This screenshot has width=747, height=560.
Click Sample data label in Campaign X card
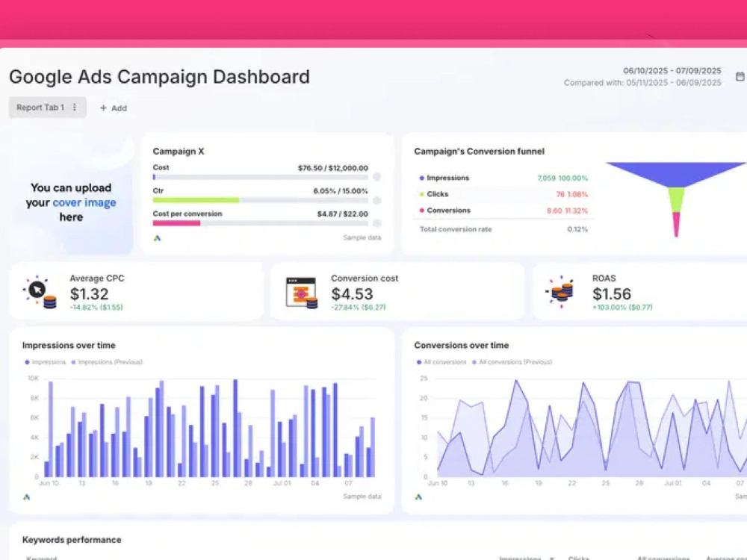pos(362,237)
